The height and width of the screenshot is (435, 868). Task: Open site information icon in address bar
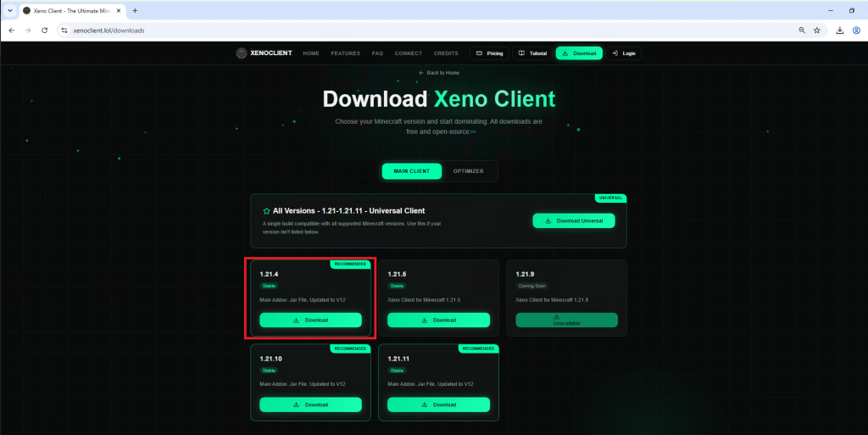click(64, 31)
